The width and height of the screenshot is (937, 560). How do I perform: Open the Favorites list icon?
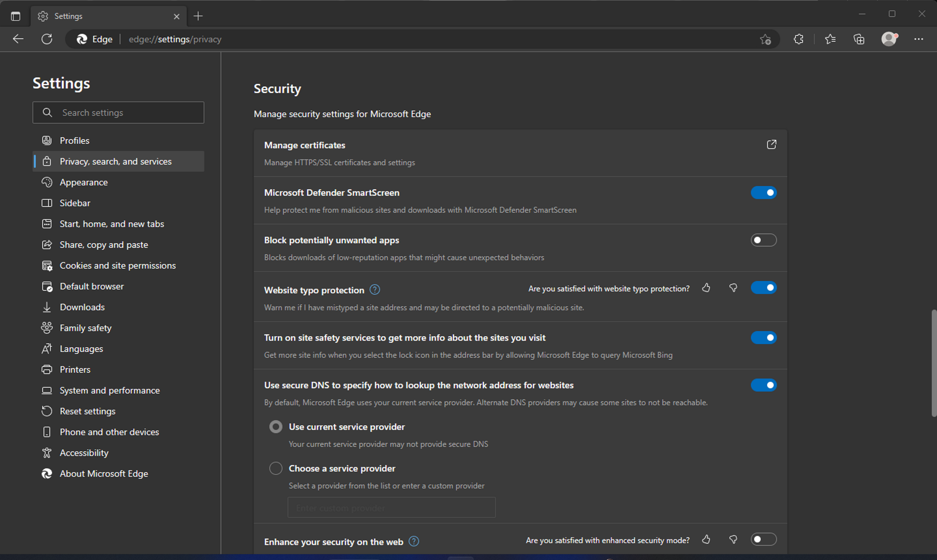tap(830, 39)
